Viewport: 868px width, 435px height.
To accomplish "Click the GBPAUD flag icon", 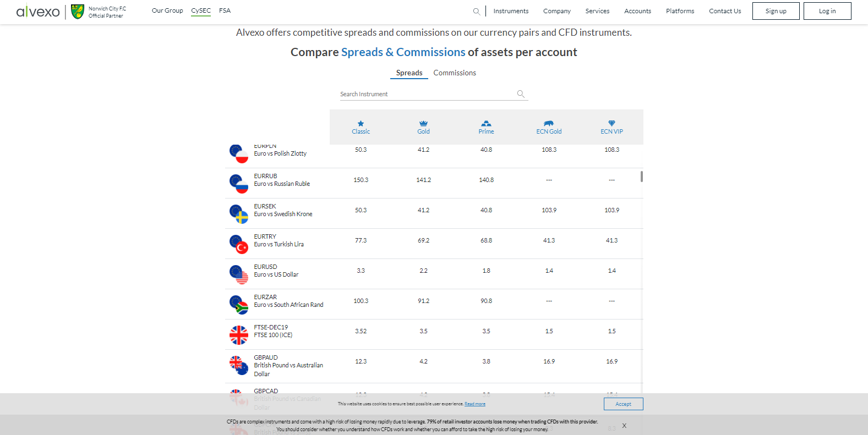I will click(239, 365).
